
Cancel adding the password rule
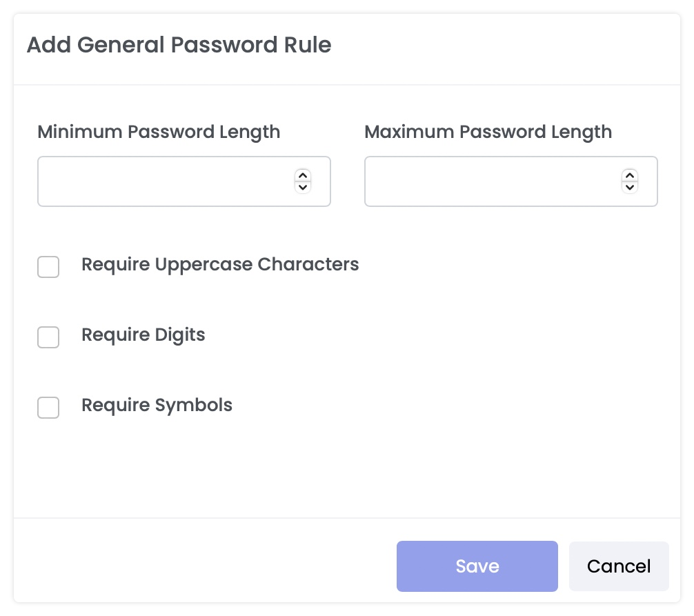618,566
